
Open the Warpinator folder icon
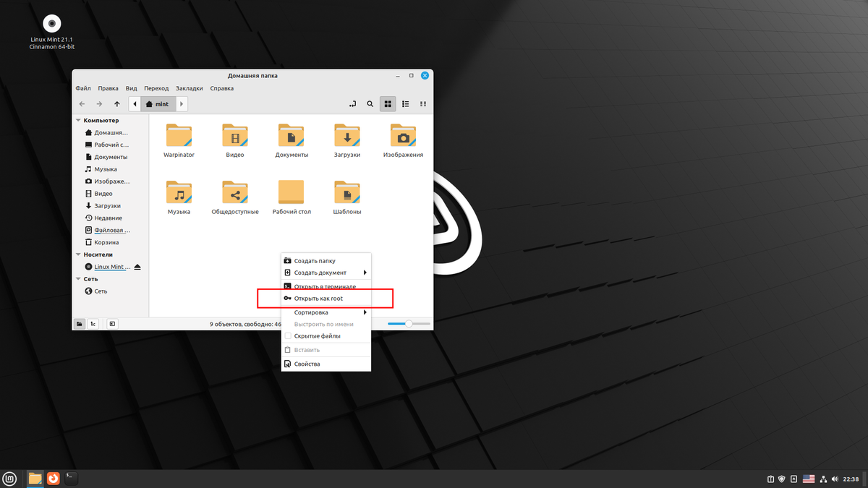(178, 135)
